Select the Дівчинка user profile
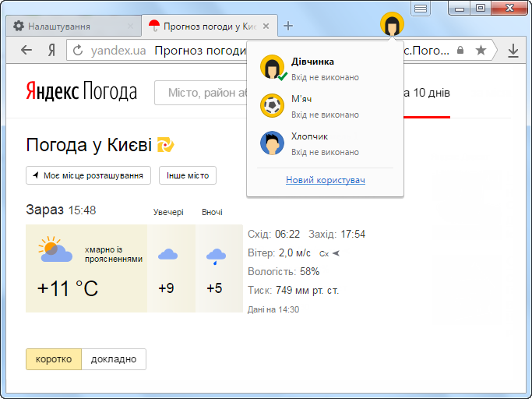Viewport: 532px width, 399px height. [x=325, y=68]
